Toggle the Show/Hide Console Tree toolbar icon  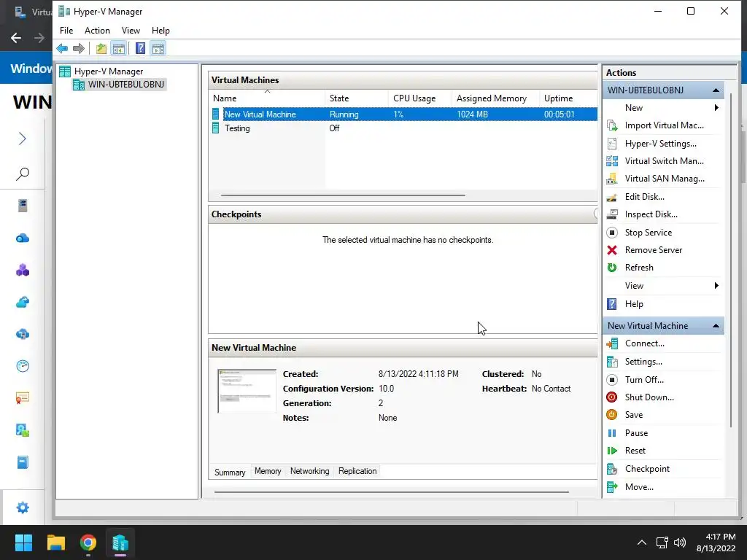[119, 48]
